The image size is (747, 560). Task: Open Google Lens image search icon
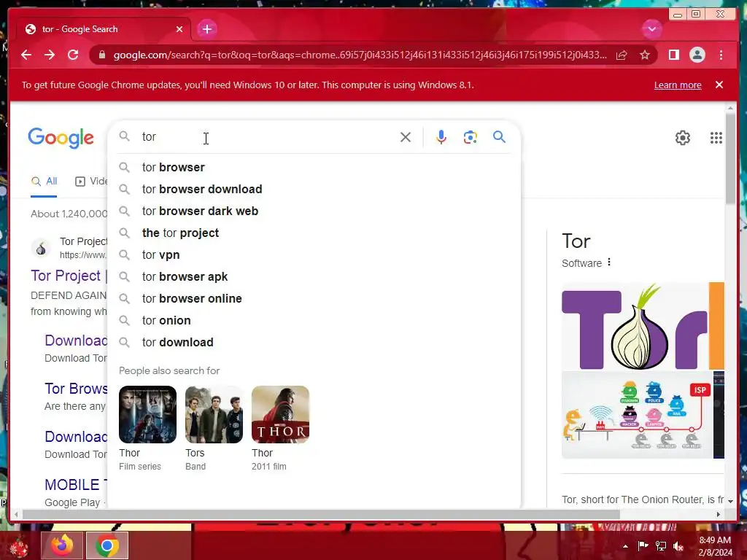(471, 137)
